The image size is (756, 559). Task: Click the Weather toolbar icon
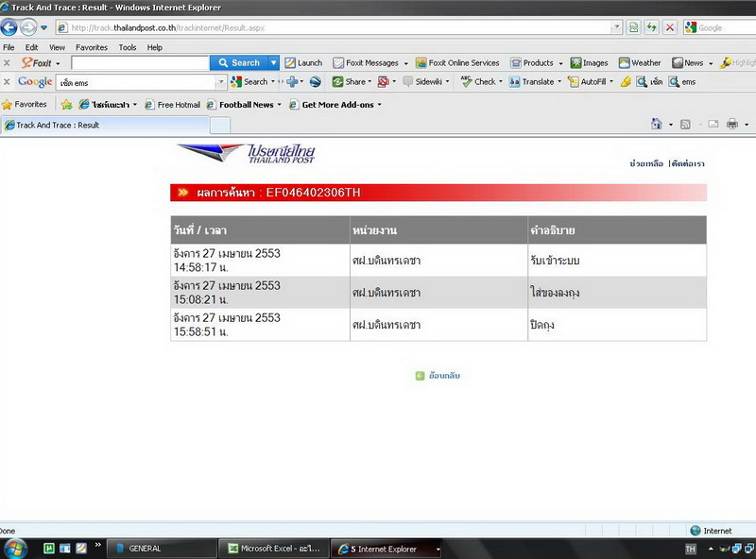[640, 63]
